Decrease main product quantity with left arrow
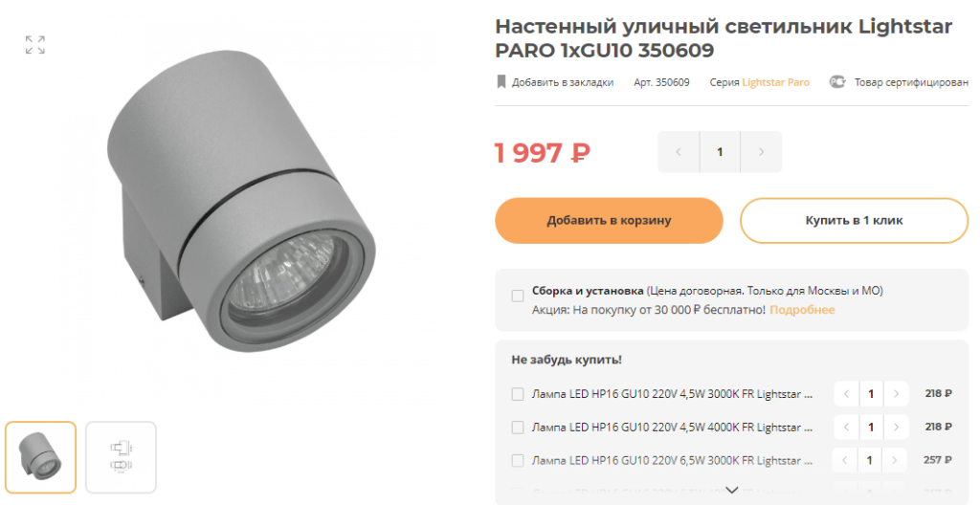 pyautogui.click(x=679, y=152)
